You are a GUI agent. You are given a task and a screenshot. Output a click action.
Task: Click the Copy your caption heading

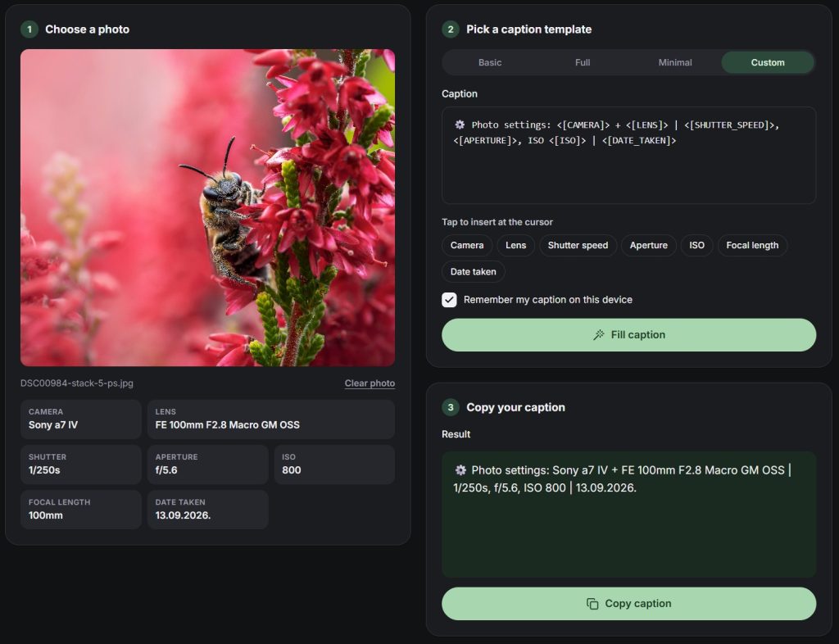pos(515,407)
